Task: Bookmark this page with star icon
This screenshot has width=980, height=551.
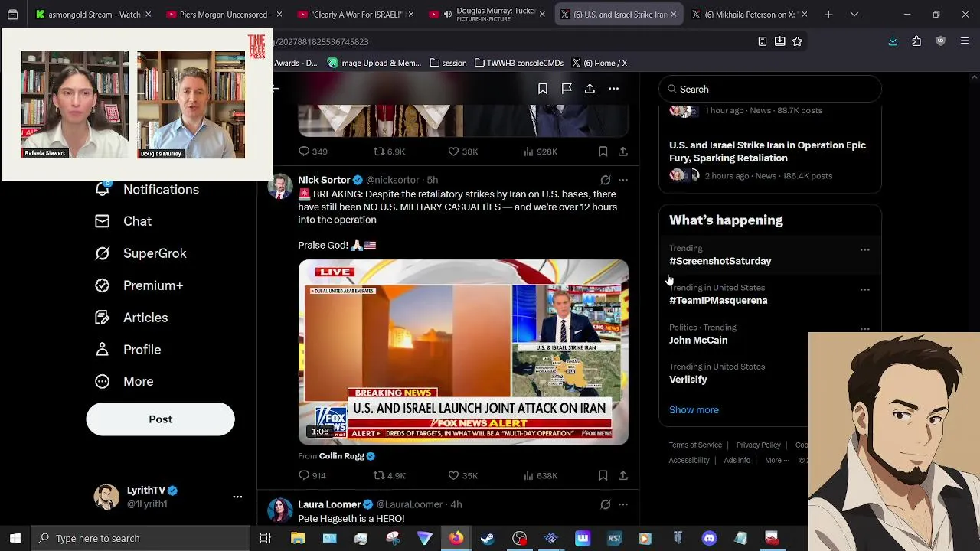Action: click(x=797, y=41)
